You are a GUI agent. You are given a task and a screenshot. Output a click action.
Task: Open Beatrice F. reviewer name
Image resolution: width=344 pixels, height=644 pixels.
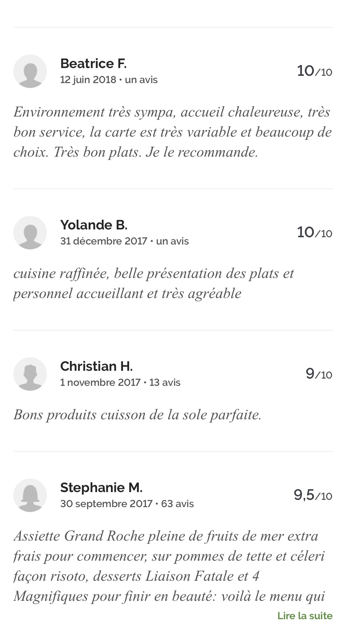(x=93, y=64)
